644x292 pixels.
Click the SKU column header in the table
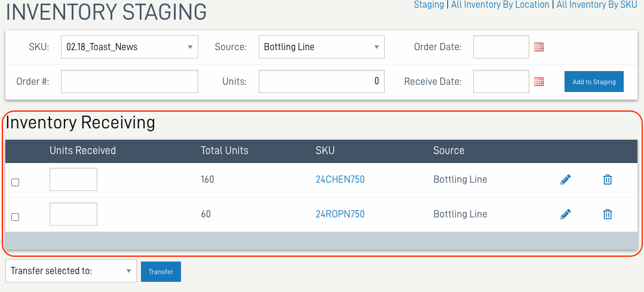[x=325, y=150]
